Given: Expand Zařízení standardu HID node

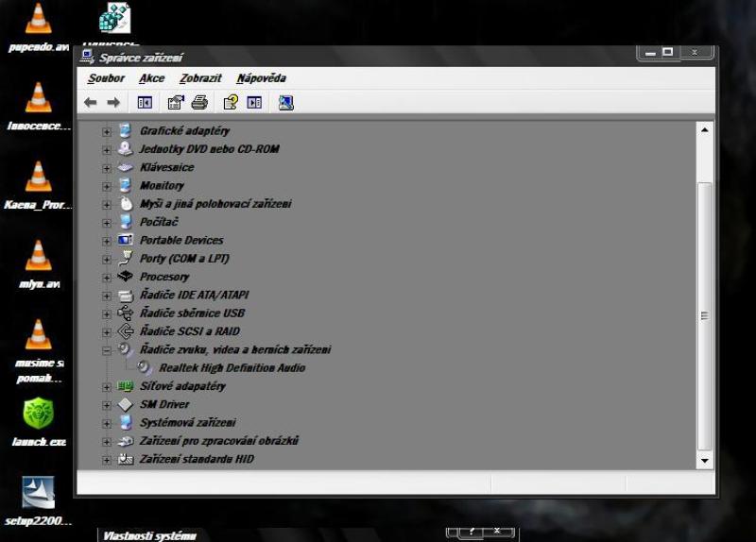Looking at the screenshot, I should [x=107, y=460].
